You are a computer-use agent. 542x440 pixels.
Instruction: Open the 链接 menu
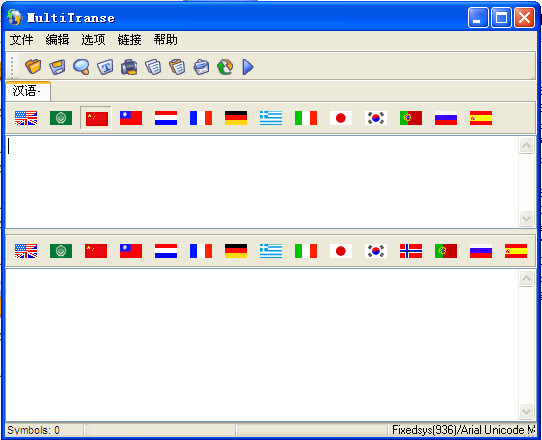click(130, 40)
